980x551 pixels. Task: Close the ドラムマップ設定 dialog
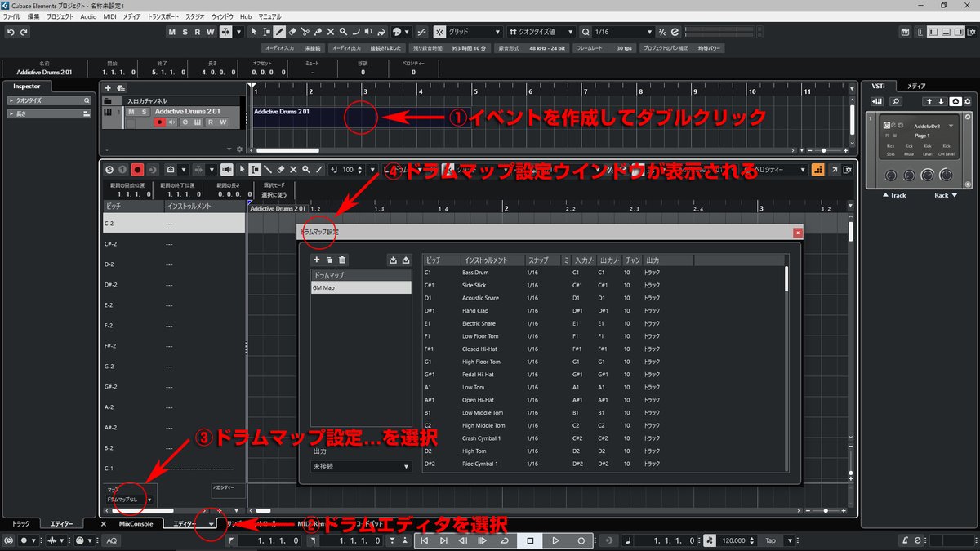coord(798,233)
